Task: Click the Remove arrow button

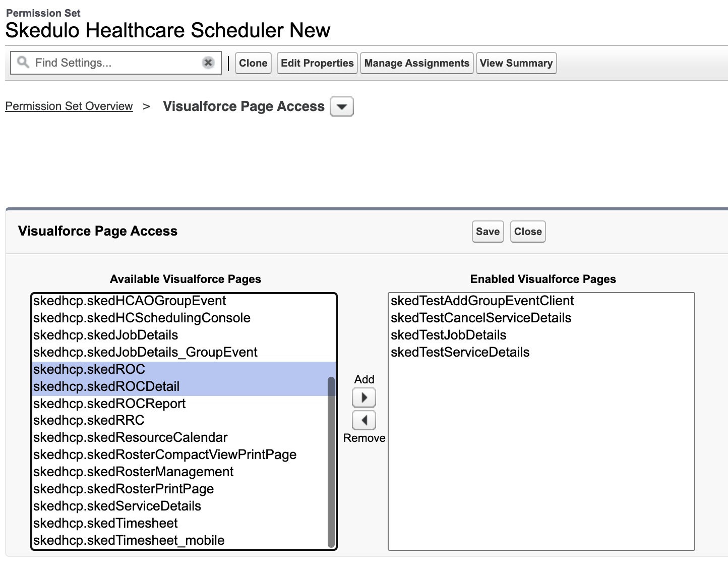Action: point(363,420)
